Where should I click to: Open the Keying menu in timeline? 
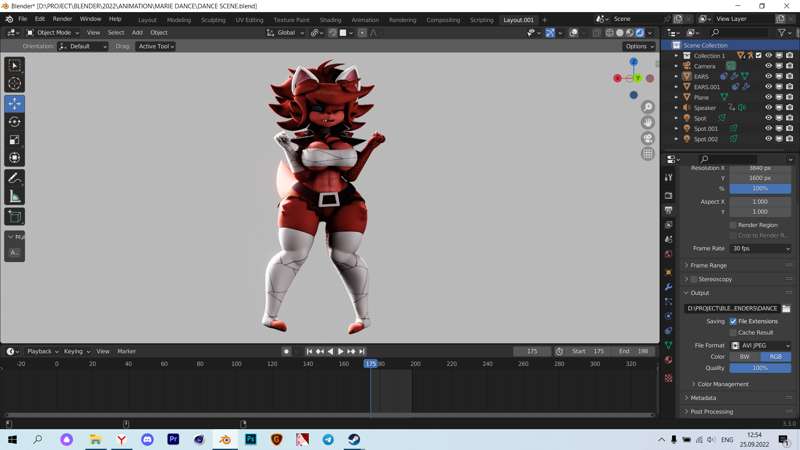tap(77, 351)
